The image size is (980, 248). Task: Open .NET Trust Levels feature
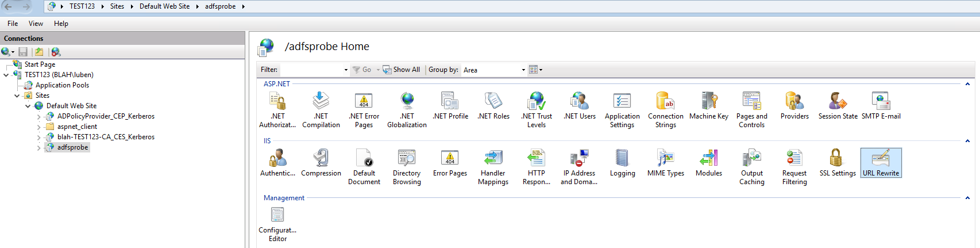537,110
